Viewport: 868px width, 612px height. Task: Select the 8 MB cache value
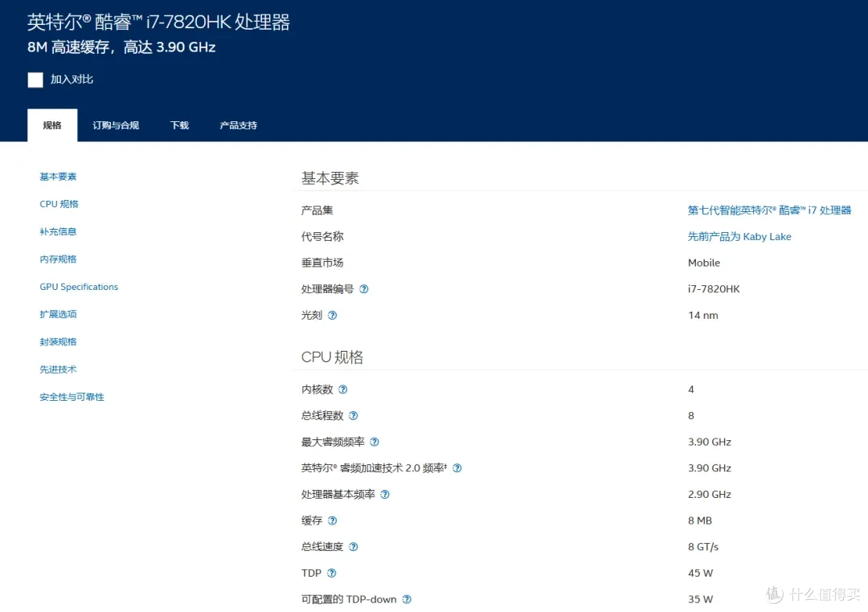700,520
